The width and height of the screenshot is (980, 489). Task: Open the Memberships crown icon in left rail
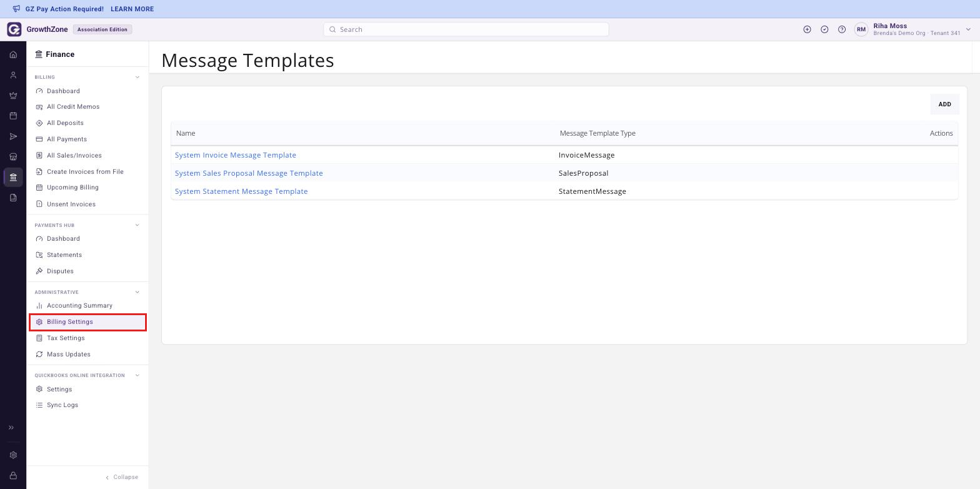click(13, 96)
